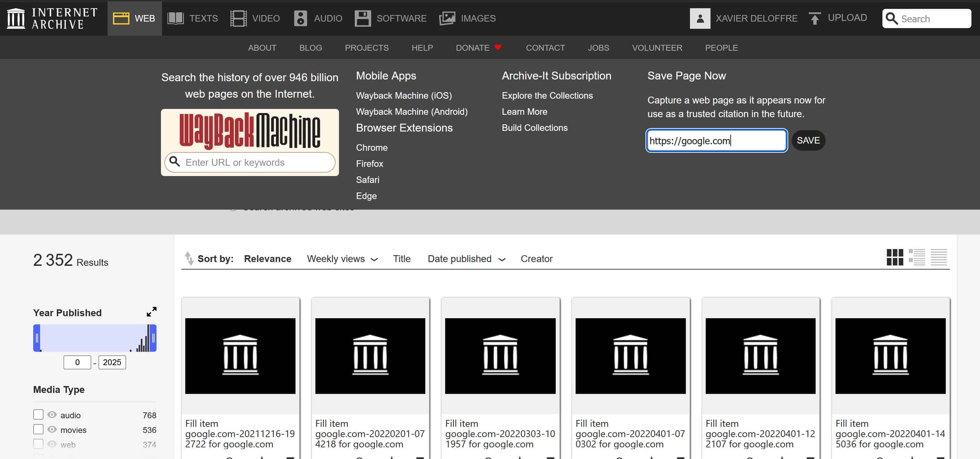
Task: Open the Jobs menu item
Action: tap(599, 48)
